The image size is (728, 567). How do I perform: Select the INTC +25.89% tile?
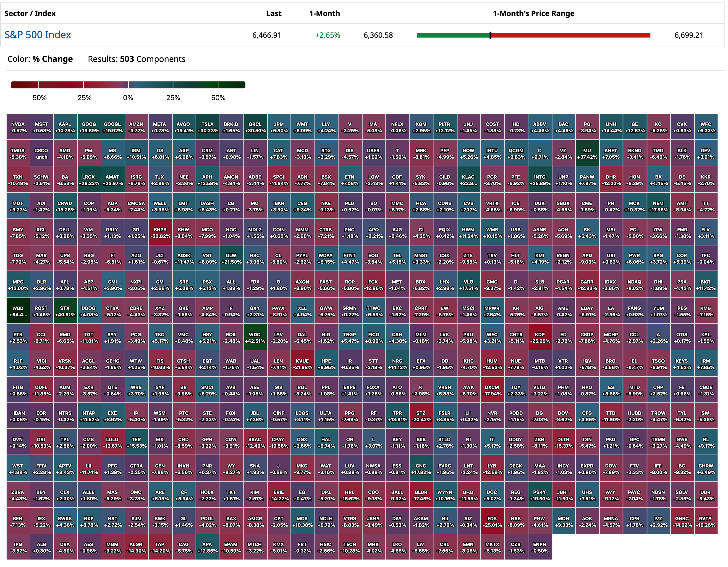pos(540,180)
